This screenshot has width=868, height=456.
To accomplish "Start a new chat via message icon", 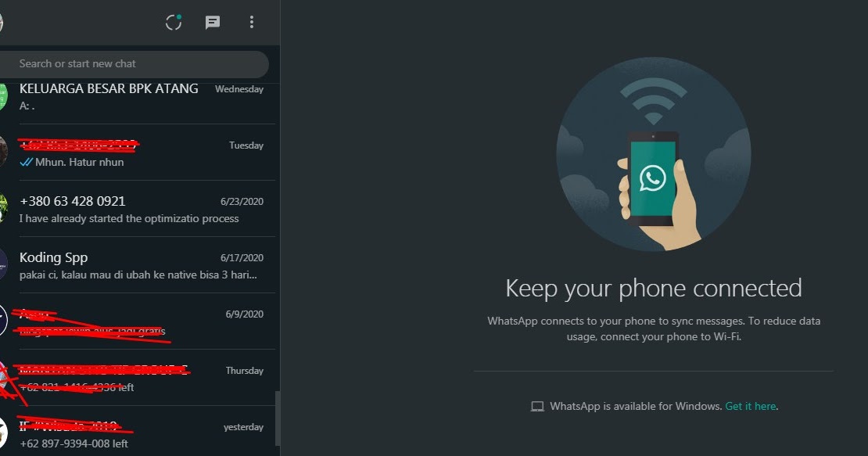I will [213, 22].
